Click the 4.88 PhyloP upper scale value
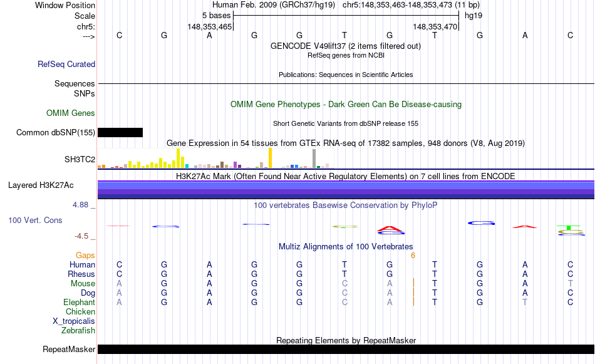This screenshot has height=364, width=595. pos(80,205)
